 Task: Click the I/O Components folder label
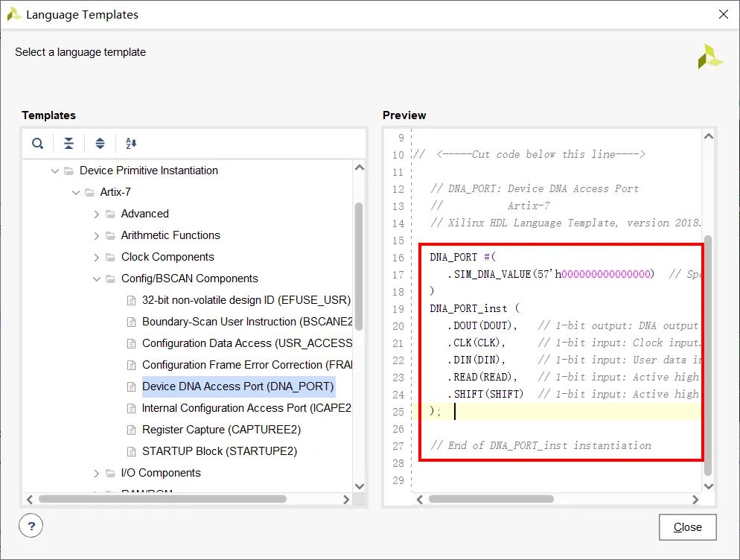click(161, 473)
